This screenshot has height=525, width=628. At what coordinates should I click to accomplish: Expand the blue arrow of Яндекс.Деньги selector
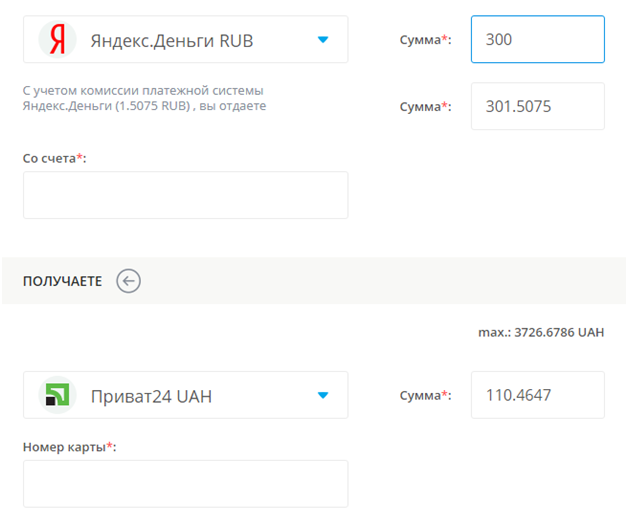(x=323, y=40)
